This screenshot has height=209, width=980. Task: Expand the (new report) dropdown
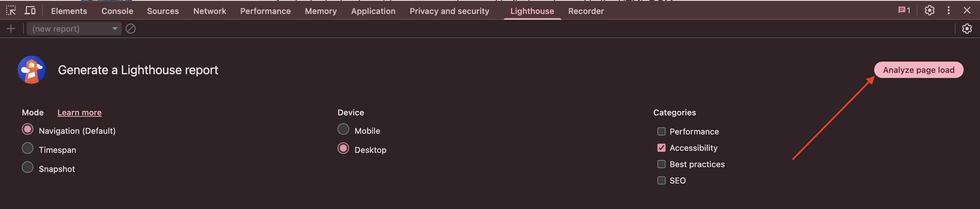(x=74, y=29)
